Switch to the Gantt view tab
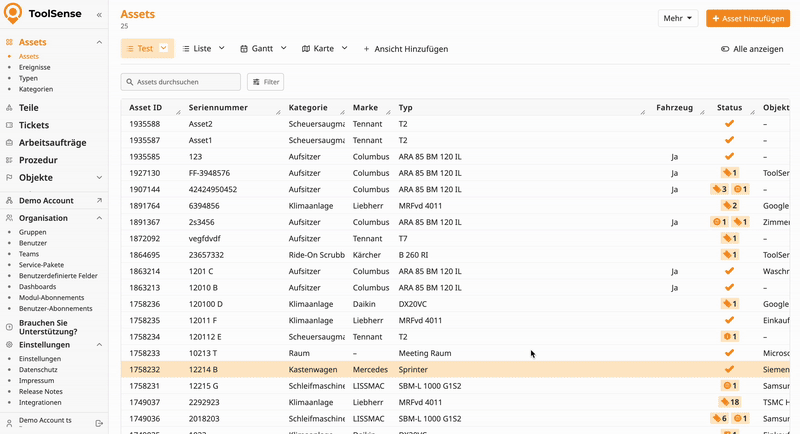 (262, 48)
